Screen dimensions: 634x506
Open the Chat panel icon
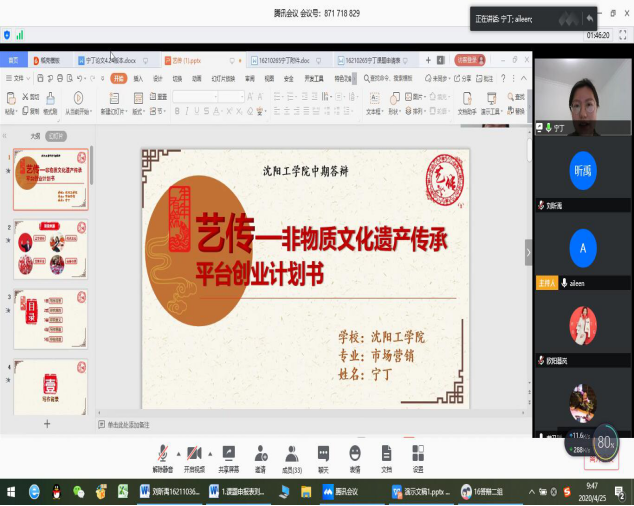tap(323, 455)
